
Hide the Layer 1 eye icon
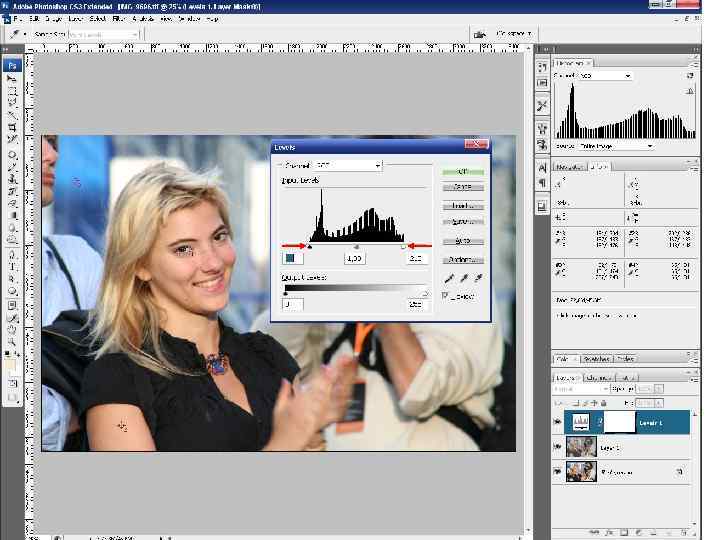tap(558, 446)
